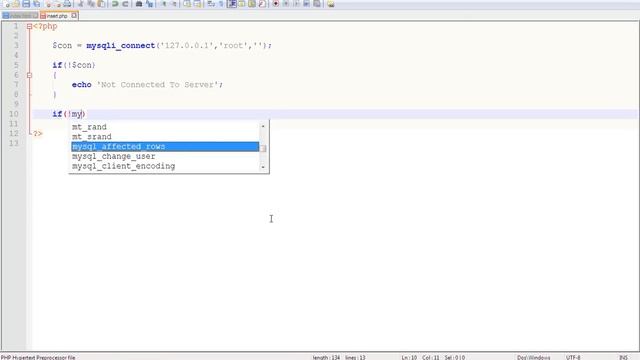The width and height of the screenshot is (640, 360).
Task: Click line number 13 in the margin
Action: click(x=14, y=143)
